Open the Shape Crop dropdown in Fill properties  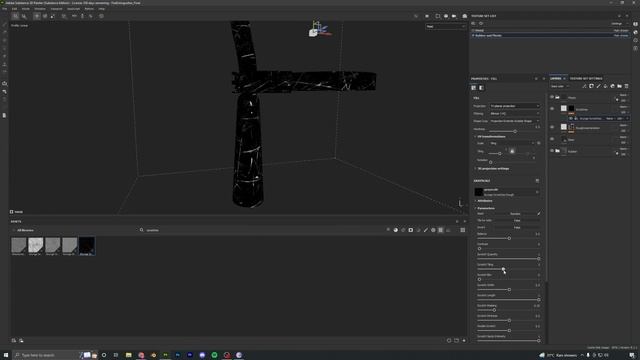tap(514, 121)
